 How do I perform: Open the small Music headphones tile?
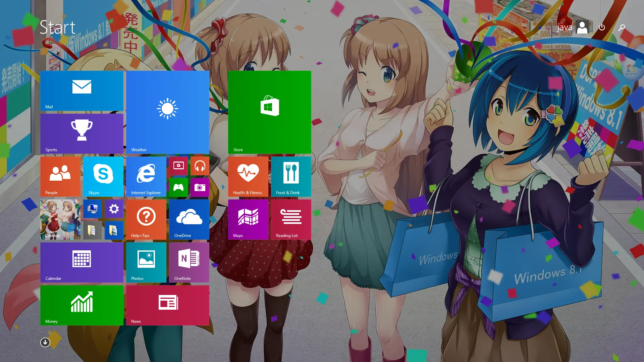[x=200, y=166]
